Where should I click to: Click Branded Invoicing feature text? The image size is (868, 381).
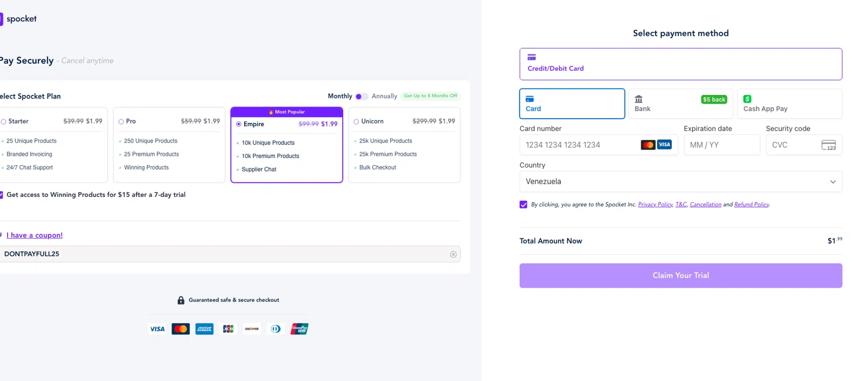click(30, 155)
